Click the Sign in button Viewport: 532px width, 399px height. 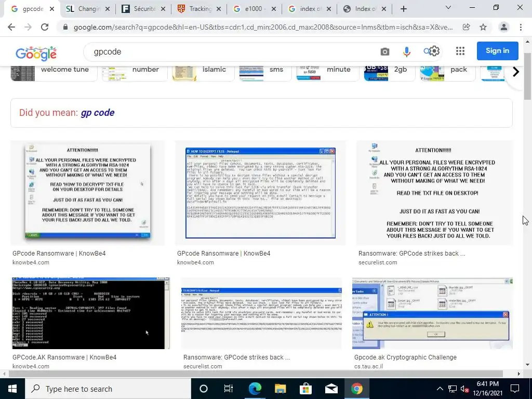coord(497,51)
